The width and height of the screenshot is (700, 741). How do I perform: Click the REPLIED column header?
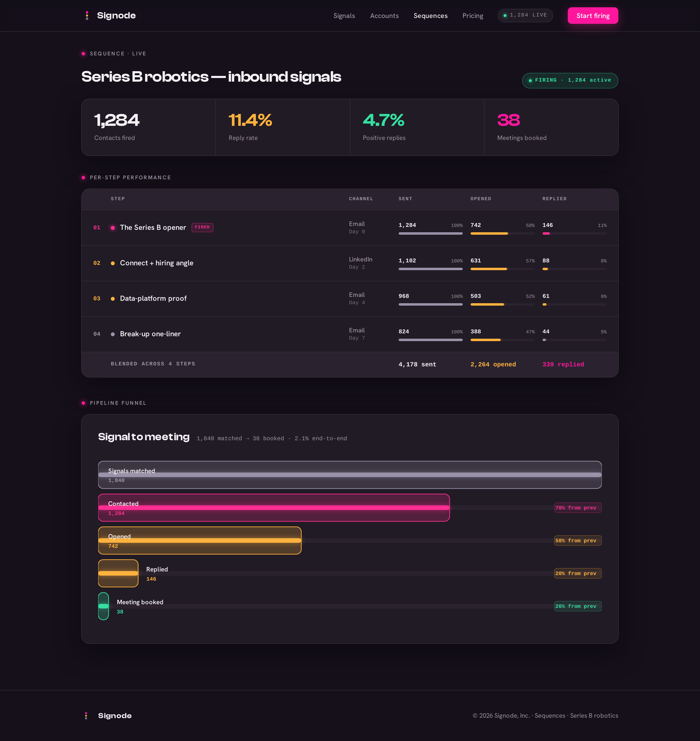coord(554,199)
